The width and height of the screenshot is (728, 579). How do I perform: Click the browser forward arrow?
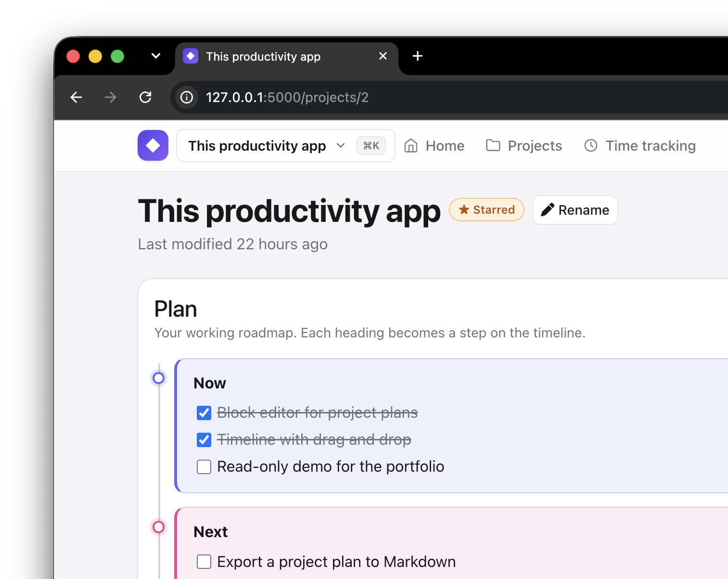click(x=111, y=97)
